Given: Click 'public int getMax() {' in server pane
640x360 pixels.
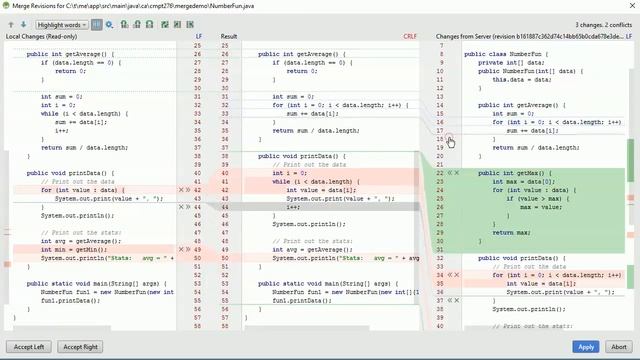Looking at the screenshot, I should click(515, 173).
